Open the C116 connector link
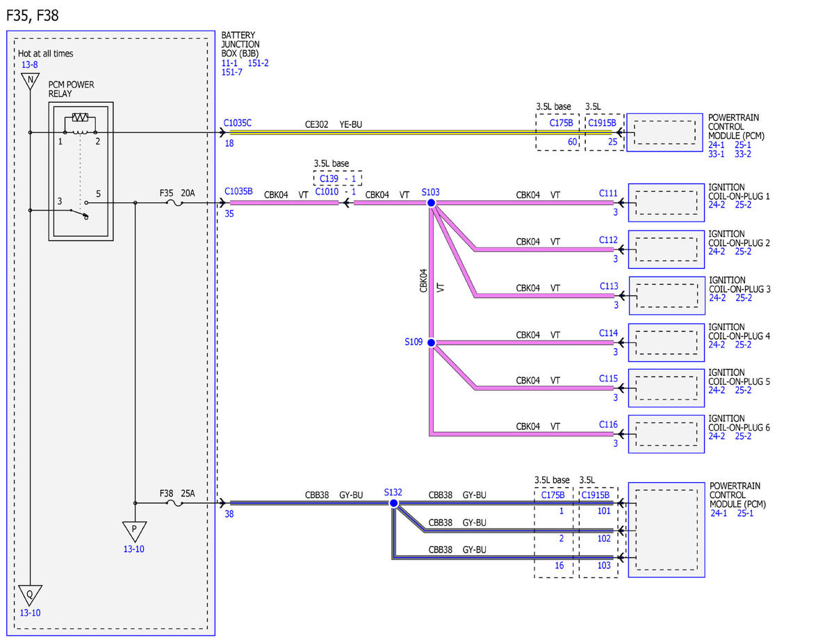 coord(609,424)
